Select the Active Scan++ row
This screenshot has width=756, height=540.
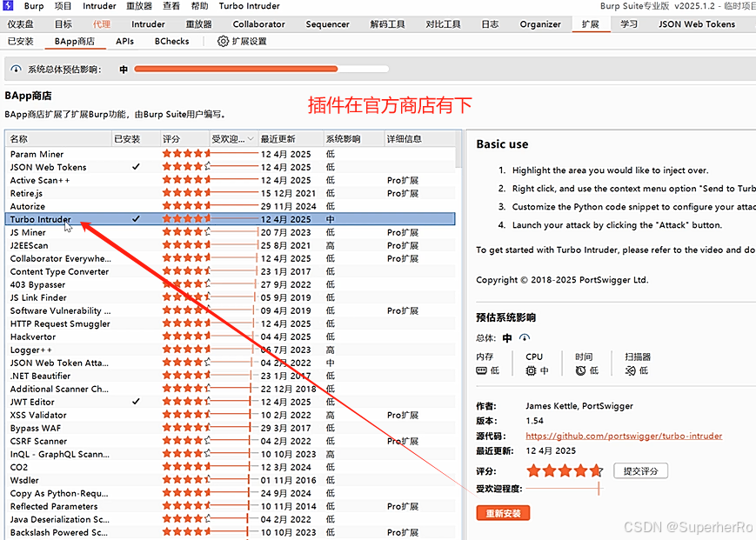[x=230, y=180]
